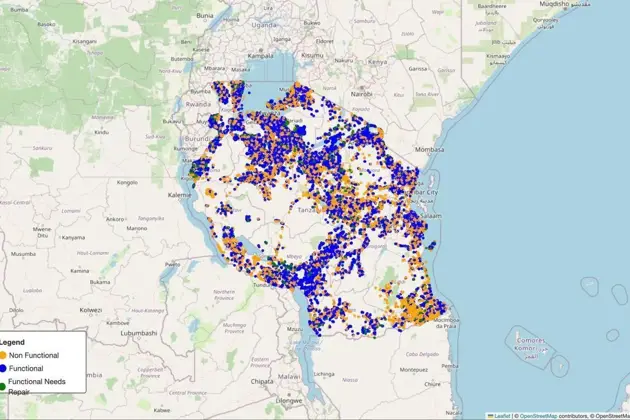Click the 'Bunia' map label
Screen dimensions: 630x420
point(205,15)
